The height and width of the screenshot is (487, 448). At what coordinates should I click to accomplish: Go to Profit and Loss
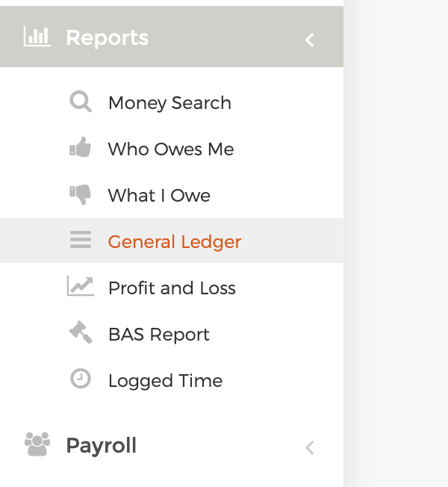[172, 288]
